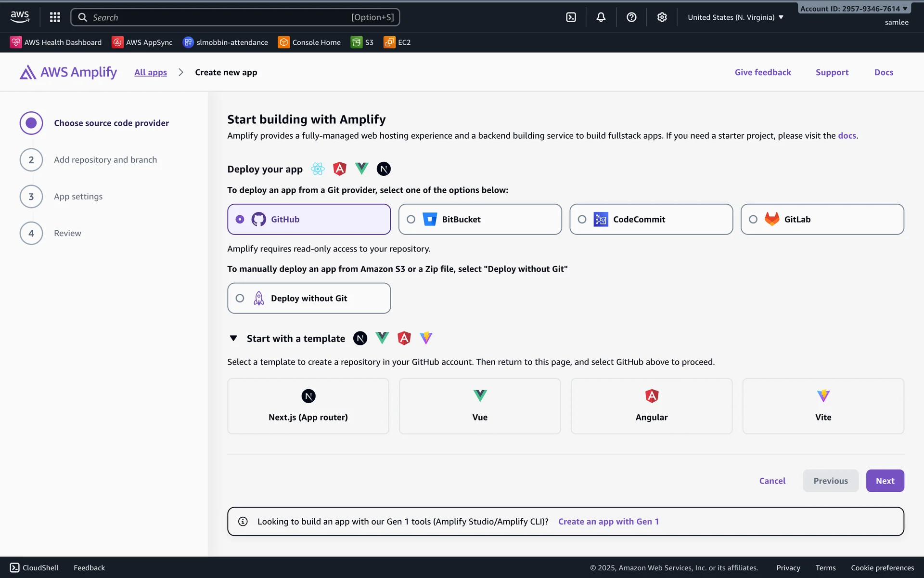
Task: Follow Create an app with Gen 1 link
Action: [608, 521]
